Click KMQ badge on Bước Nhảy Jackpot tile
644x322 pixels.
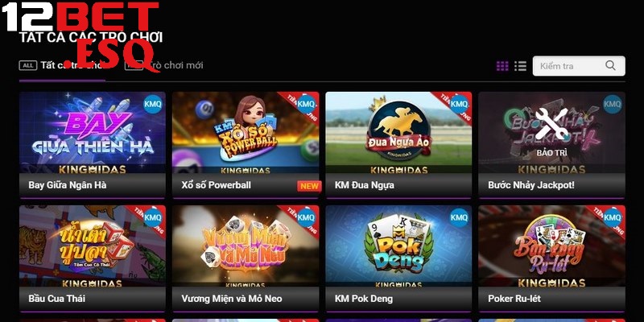(613, 104)
